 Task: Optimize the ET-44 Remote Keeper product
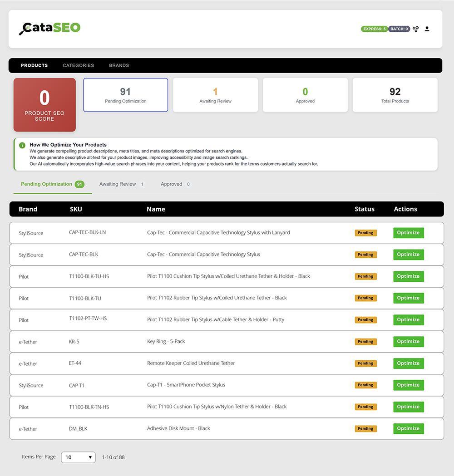409,363
